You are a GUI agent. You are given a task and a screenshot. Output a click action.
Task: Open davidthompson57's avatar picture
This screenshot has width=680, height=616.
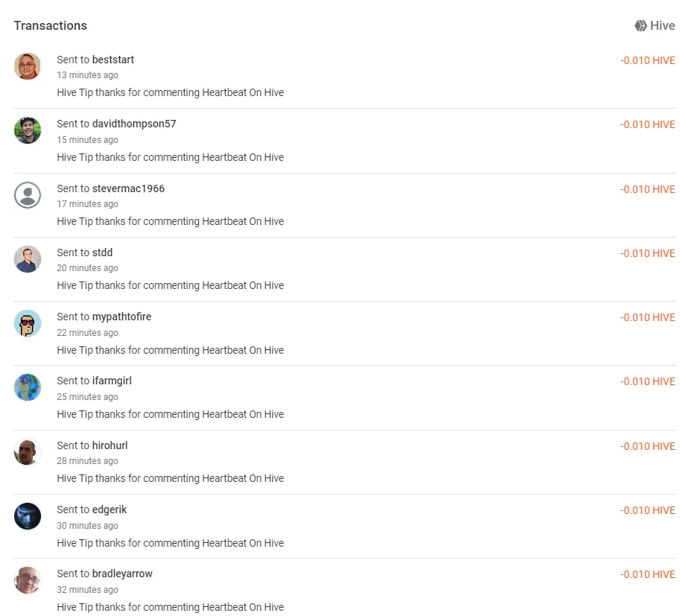pyautogui.click(x=28, y=130)
